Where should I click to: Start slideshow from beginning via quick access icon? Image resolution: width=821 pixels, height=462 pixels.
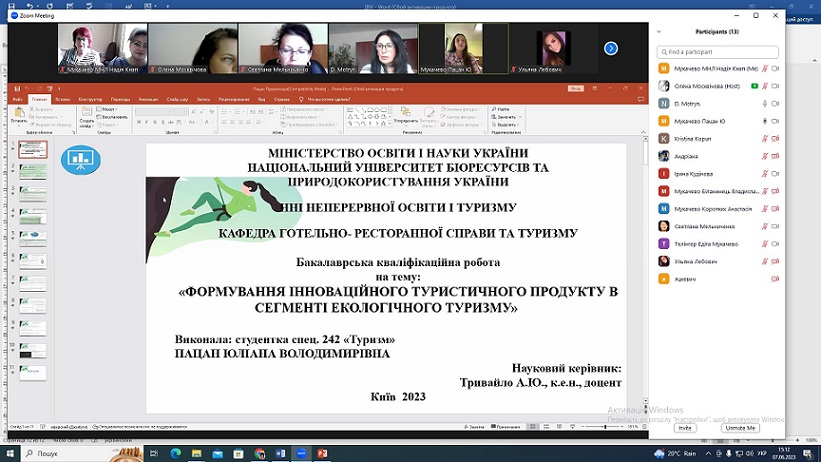50,89
